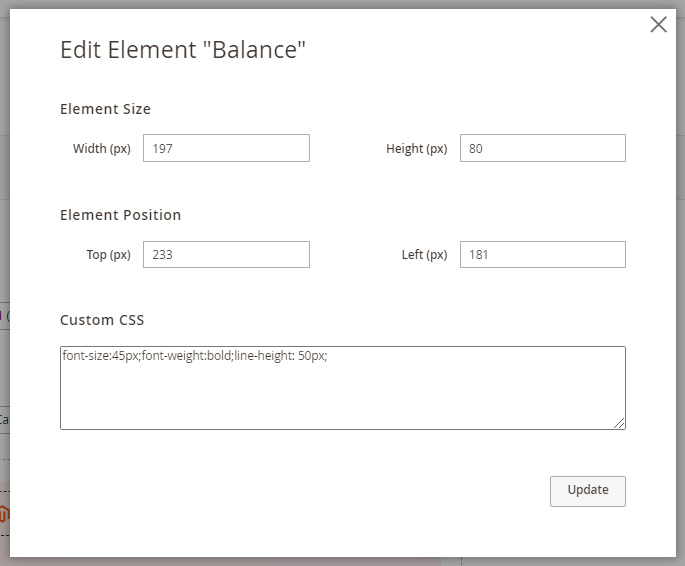The image size is (685, 566).
Task: Click the Height (px) label
Action: (x=416, y=148)
